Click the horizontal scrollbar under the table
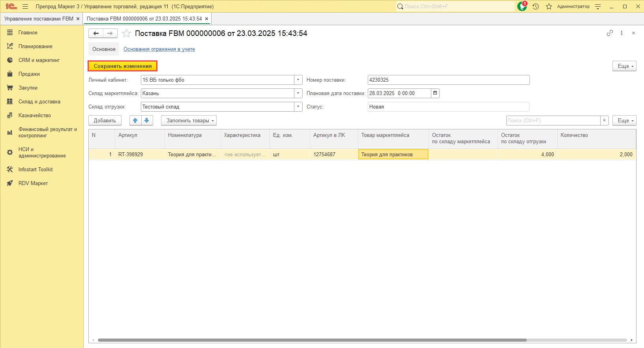 coord(312,340)
